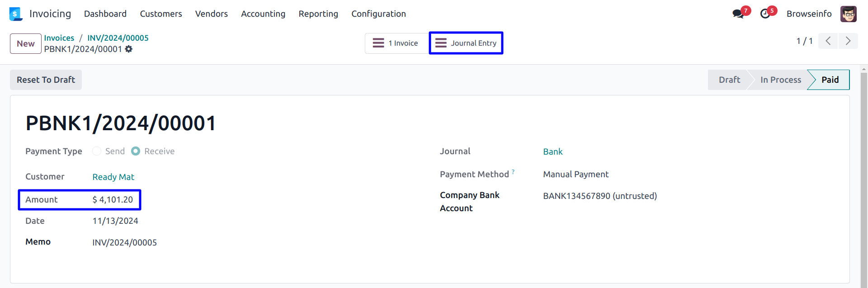Go to next record arrow
Screen dimensions: 868x288
click(x=848, y=41)
